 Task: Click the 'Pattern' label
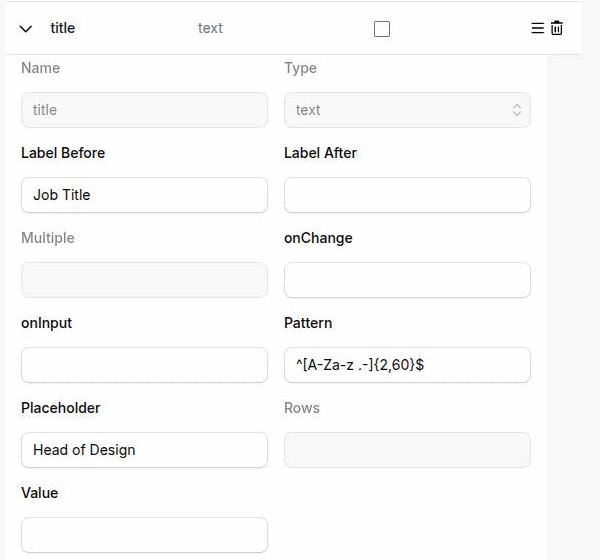tap(308, 323)
